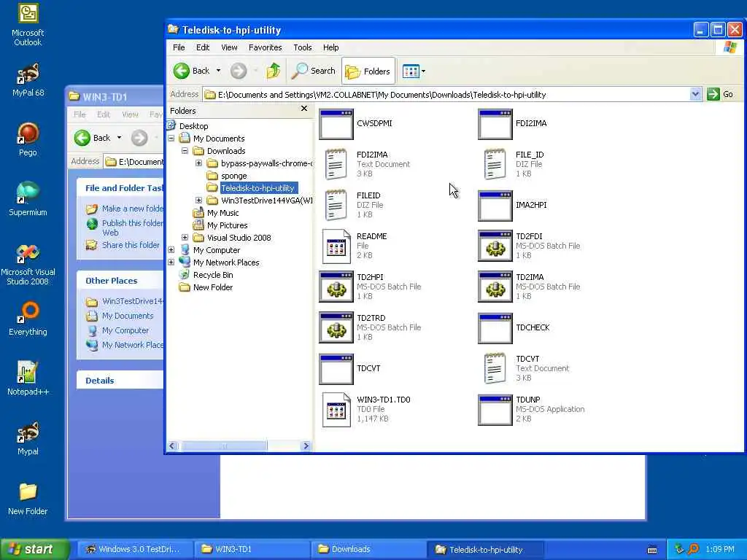Expand the Visual Studio 2008 tree node

pyautogui.click(x=185, y=238)
